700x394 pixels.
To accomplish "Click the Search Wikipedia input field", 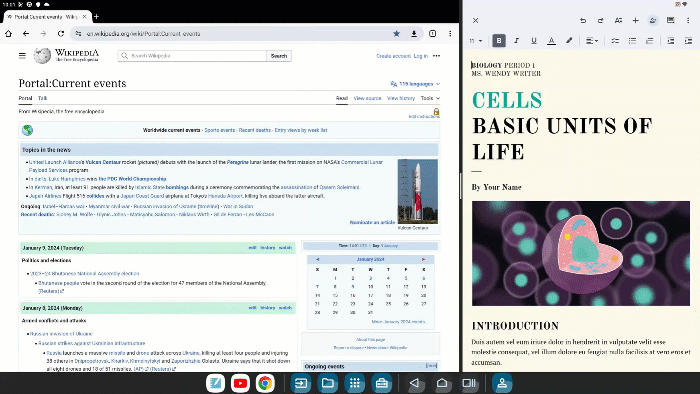I will 192,56.
